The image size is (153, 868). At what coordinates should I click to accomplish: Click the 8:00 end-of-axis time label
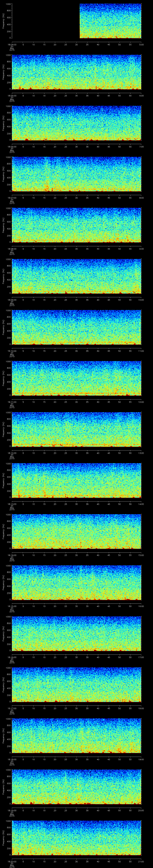pyautogui.click(x=141, y=198)
